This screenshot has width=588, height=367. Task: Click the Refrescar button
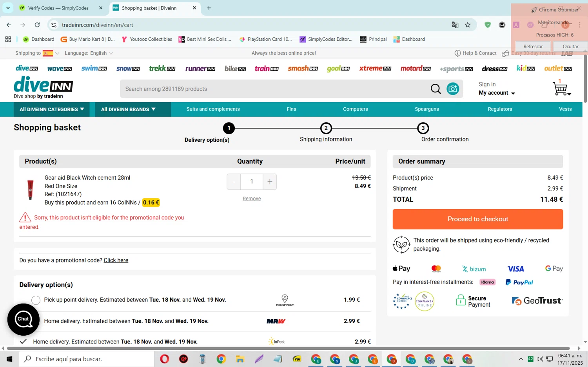tap(533, 46)
